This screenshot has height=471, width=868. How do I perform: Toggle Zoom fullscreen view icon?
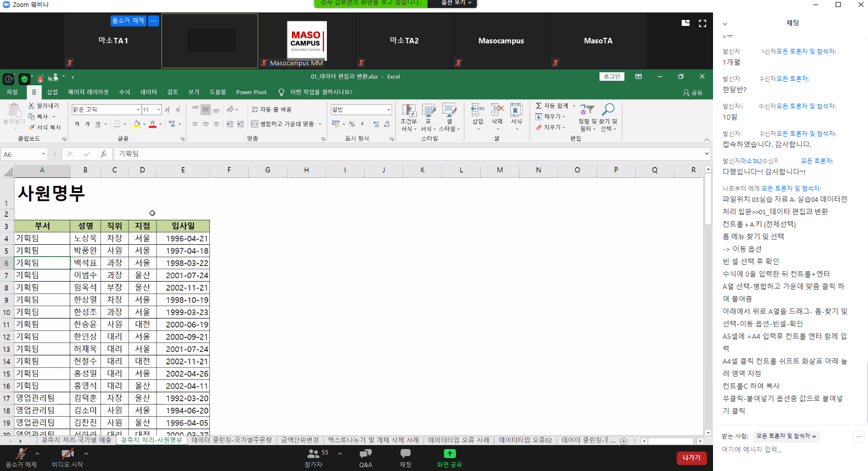(x=703, y=23)
